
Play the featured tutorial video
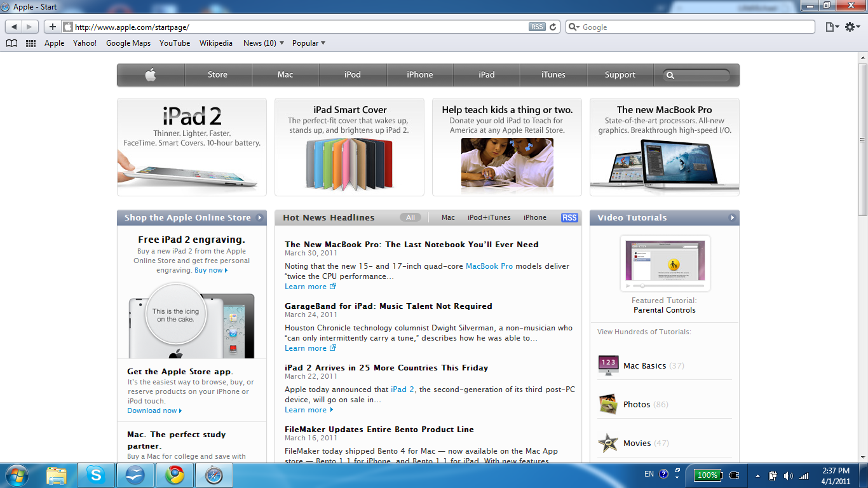(x=628, y=286)
